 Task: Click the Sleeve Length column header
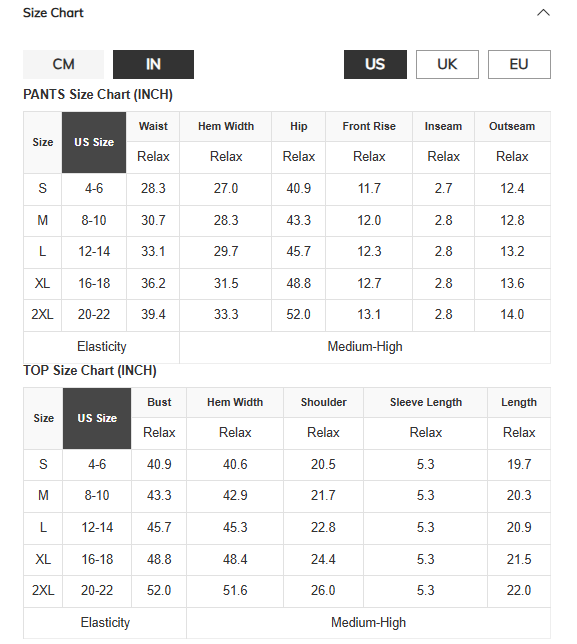coord(425,402)
